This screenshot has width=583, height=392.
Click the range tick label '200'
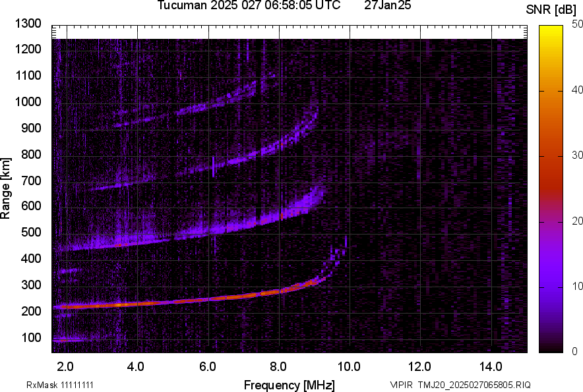pyautogui.click(x=31, y=311)
